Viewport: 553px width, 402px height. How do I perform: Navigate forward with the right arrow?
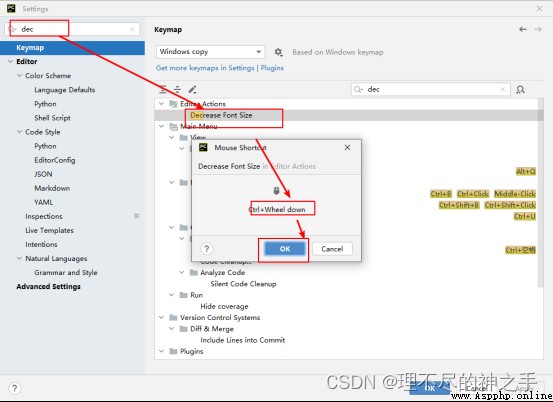(538, 29)
